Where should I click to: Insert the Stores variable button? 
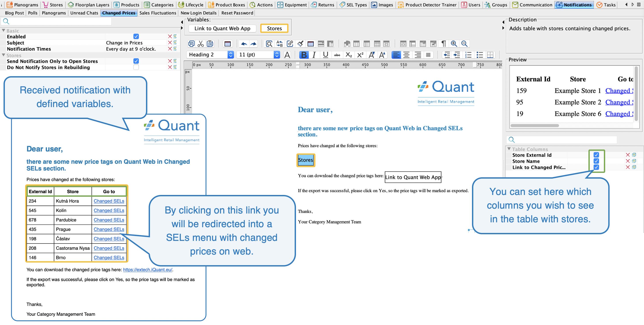click(274, 28)
